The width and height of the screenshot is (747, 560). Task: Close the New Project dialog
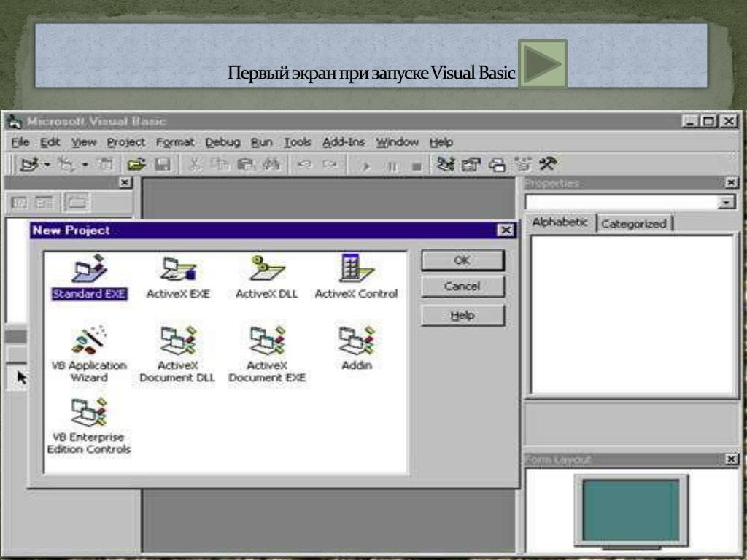click(x=506, y=230)
